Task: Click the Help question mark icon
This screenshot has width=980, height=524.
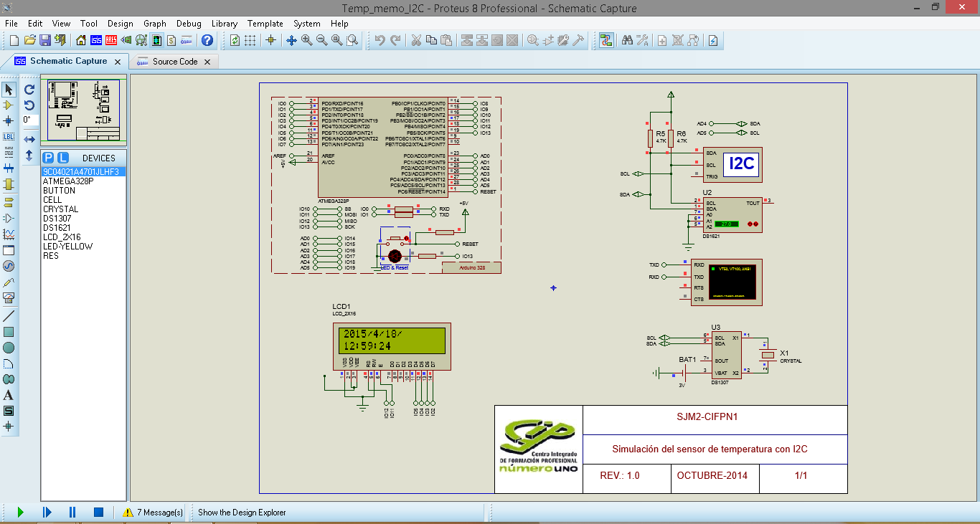Action: [x=207, y=40]
